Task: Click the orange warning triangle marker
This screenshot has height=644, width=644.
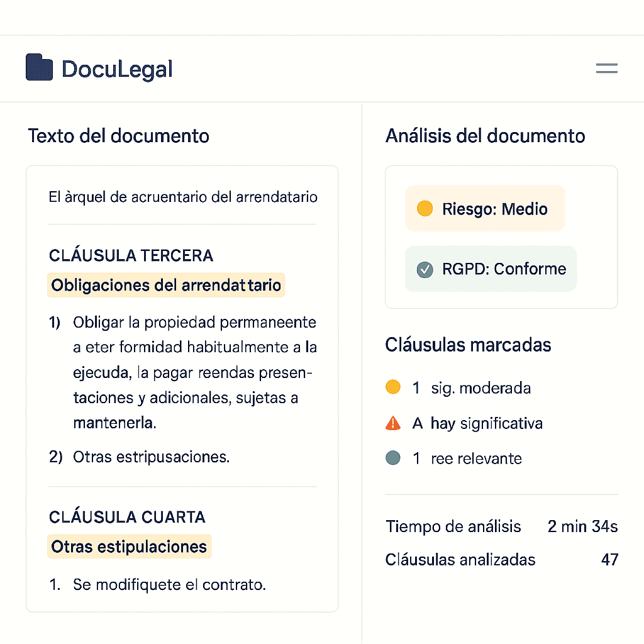Action: coord(393,423)
